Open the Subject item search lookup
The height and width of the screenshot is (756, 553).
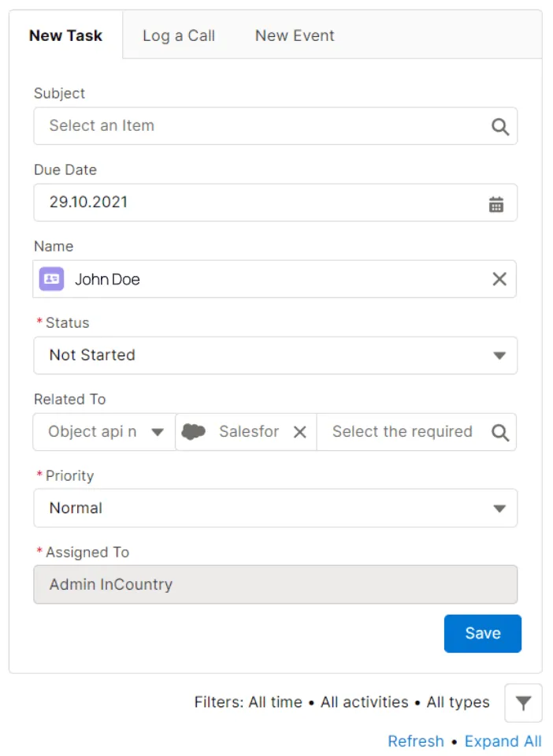[x=499, y=125]
